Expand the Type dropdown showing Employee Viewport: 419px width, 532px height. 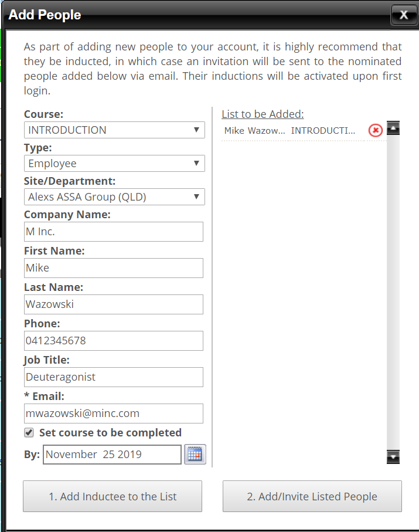coord(114,163)
